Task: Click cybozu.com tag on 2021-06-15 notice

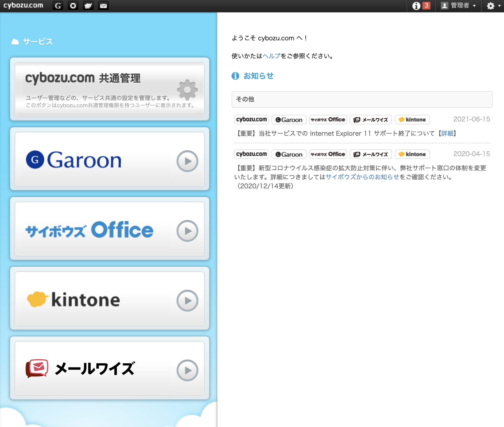Action: (251, 120)
